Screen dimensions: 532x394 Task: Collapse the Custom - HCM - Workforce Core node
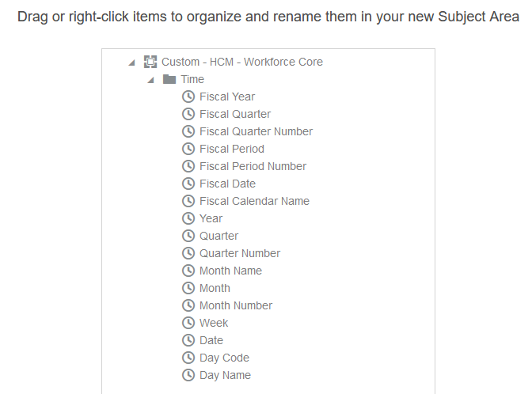tap(131, 63)
